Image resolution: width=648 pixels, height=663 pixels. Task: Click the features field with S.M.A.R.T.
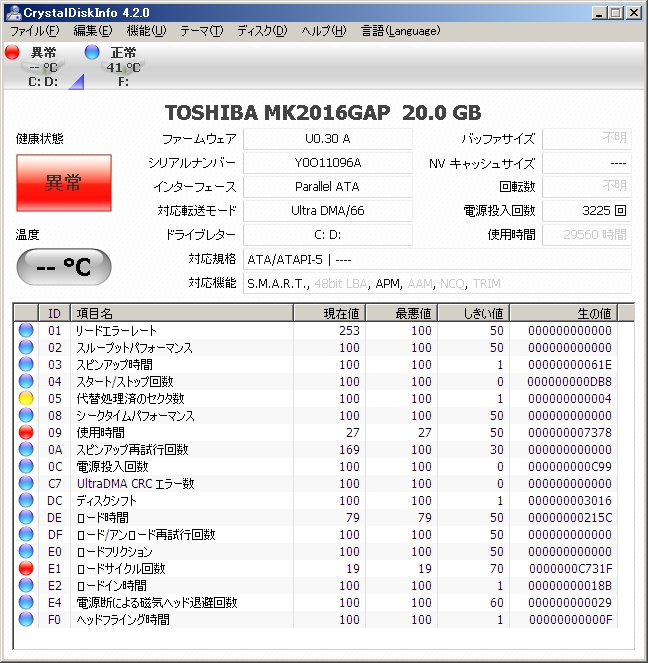point(437,283)
